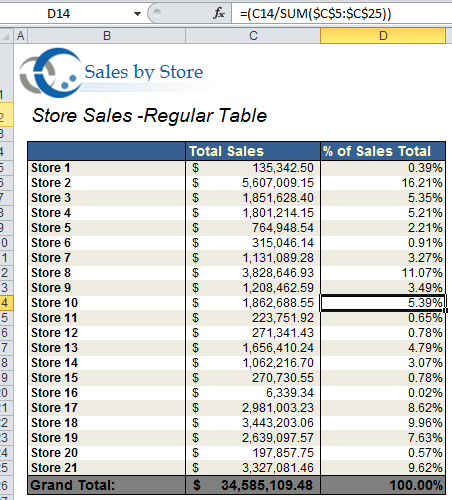Select Store 2 sales value 5,607,009.15
Image resolution: width=452 pixels, height=500 pixels.
(x=253, y=183)
